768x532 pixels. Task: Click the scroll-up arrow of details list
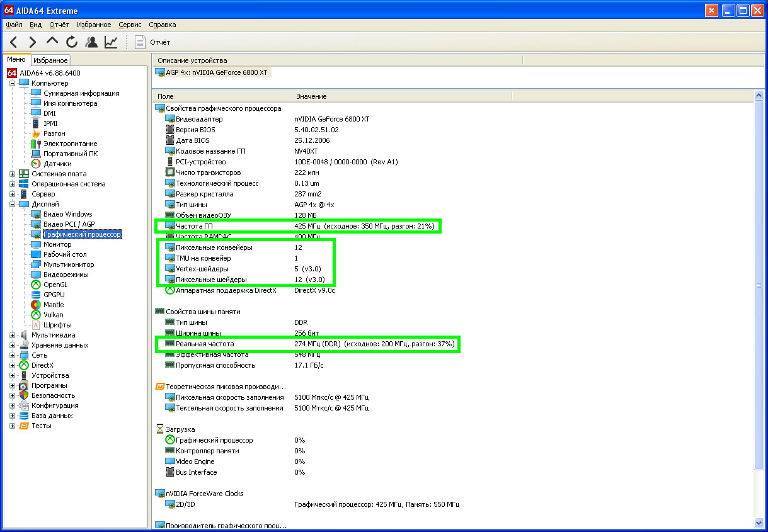click(x=759, y=96)
